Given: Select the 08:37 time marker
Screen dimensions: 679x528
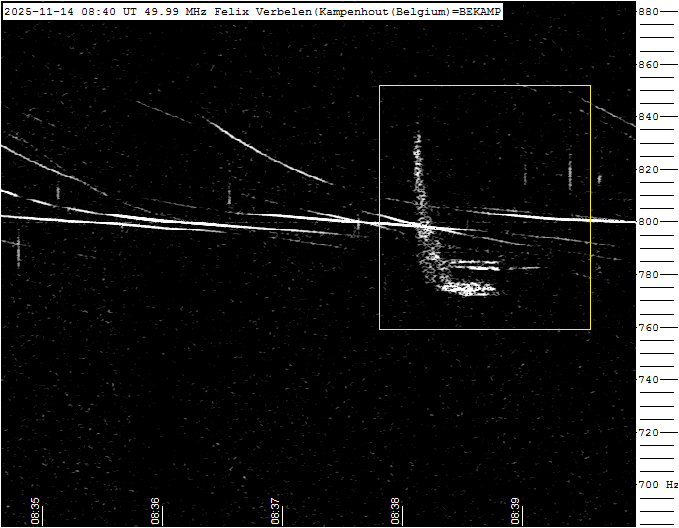Looking at the screenshot, I should click(x=275, y=510).
